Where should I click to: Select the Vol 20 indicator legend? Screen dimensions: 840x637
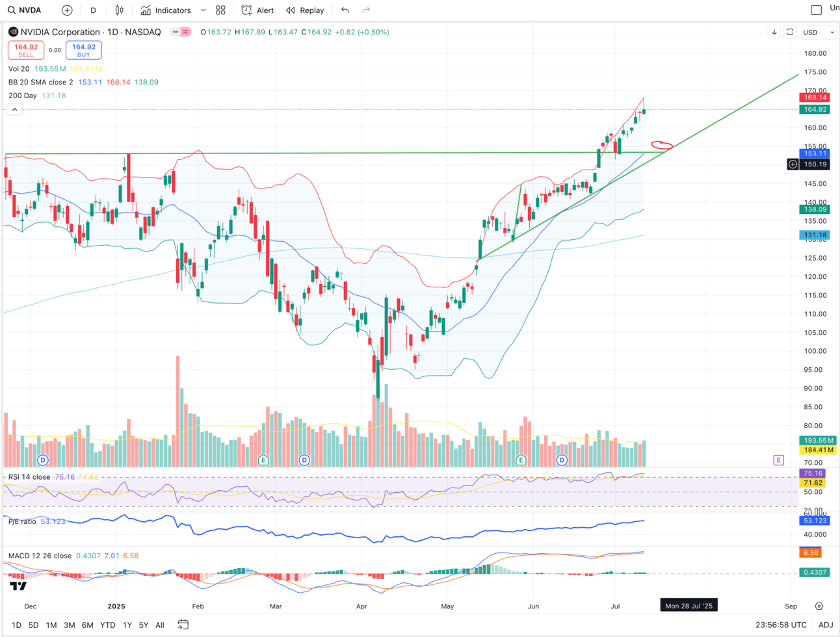tap(19, 69)
